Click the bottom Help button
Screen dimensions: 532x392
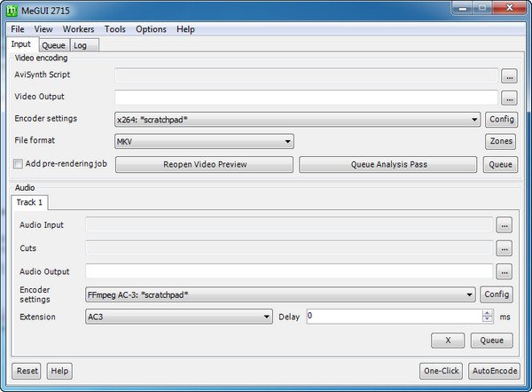(59, 371)
